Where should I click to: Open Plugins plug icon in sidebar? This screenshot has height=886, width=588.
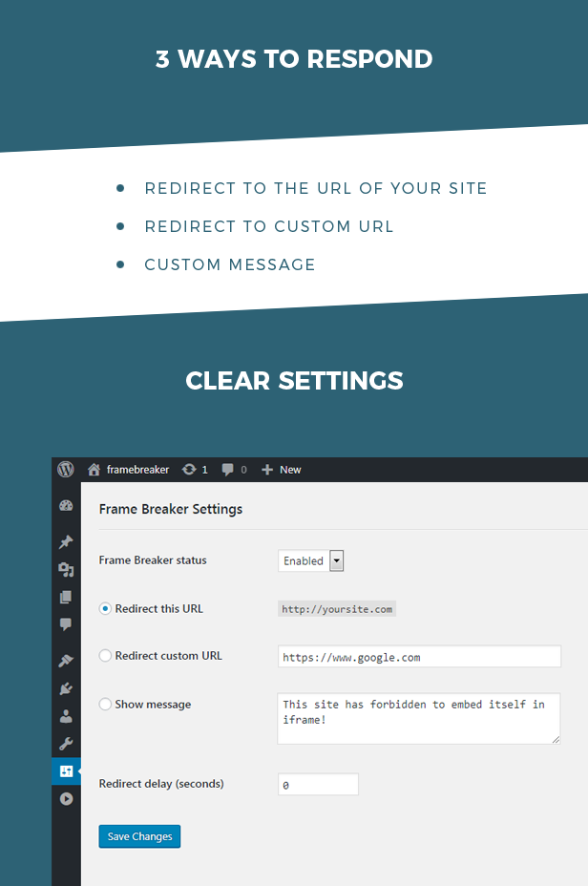point(66,688)
